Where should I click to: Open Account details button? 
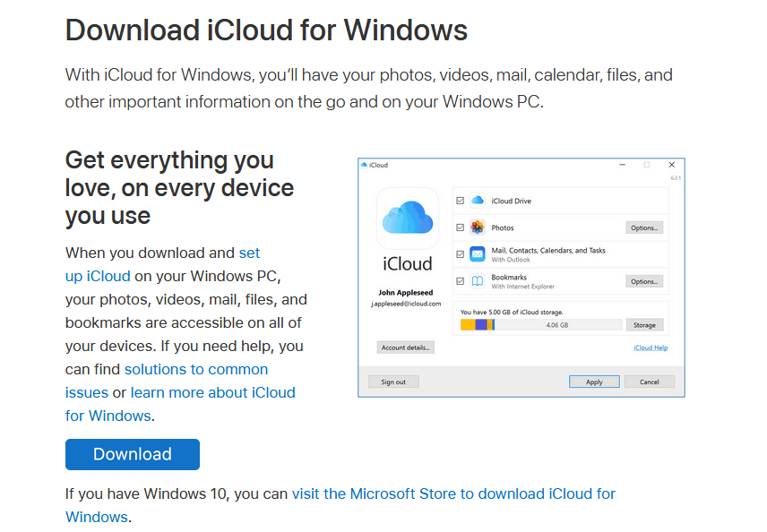click(406, 348)
